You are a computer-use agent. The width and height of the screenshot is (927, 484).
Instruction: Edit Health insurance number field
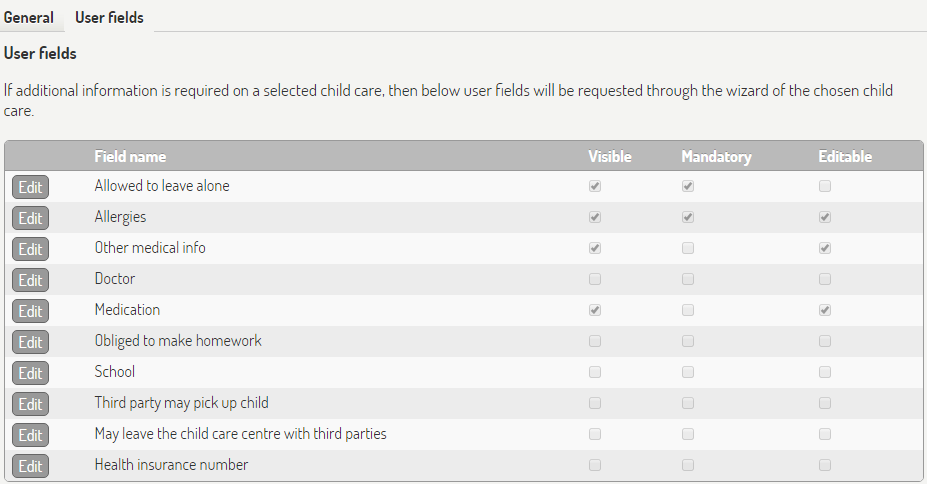(30, 466)
